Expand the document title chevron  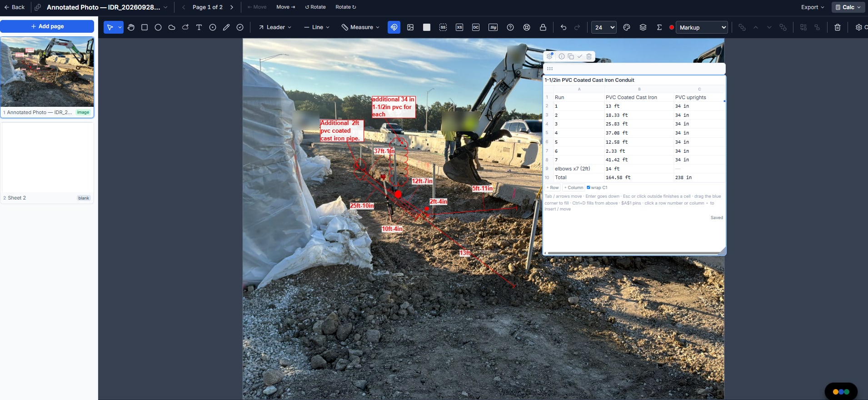(x=165, y=7)
